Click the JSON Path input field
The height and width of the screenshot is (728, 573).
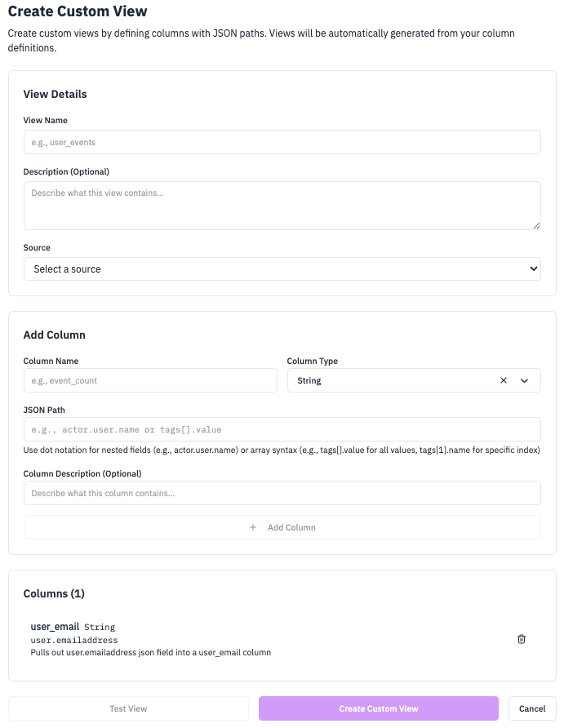tap(282, 430)
